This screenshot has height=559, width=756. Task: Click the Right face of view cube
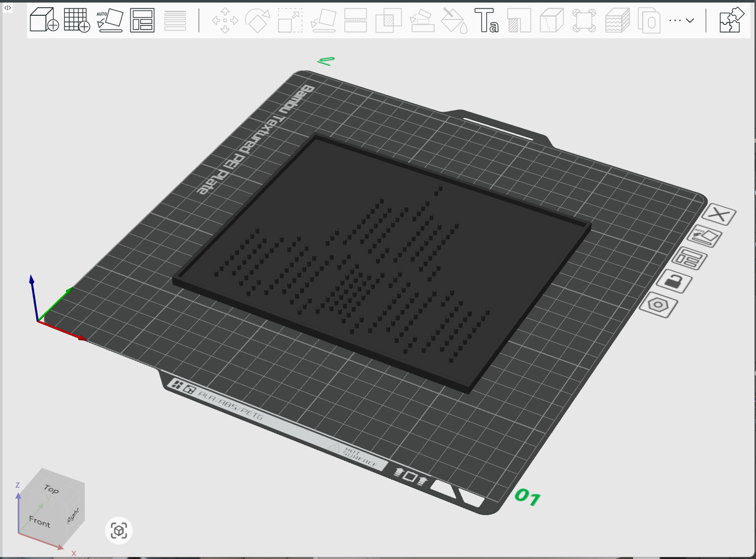[73, 514]
